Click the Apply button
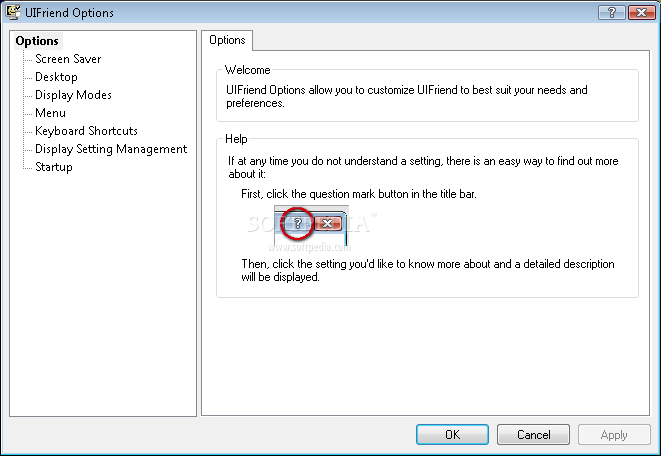This screenshot has height=456, width=661. 613,435
